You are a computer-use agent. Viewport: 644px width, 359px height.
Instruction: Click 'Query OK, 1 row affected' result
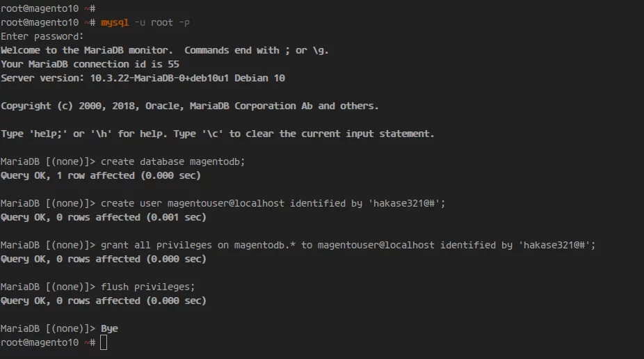coord(67,176)
